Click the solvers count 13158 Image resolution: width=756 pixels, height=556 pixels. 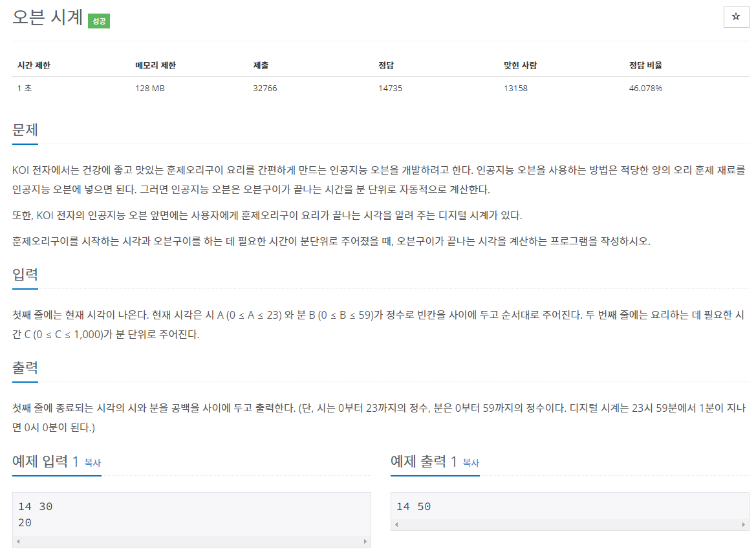tap(516, 88)
